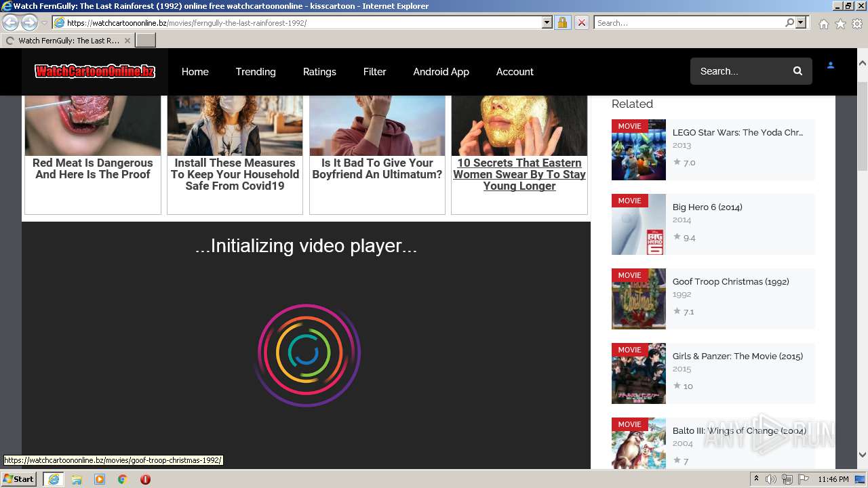Image resolution: width=868 pixels, height=488 pixels.
Task: Click the LEGO Star Wars poster thumbnail
Action: click(639, 150)
